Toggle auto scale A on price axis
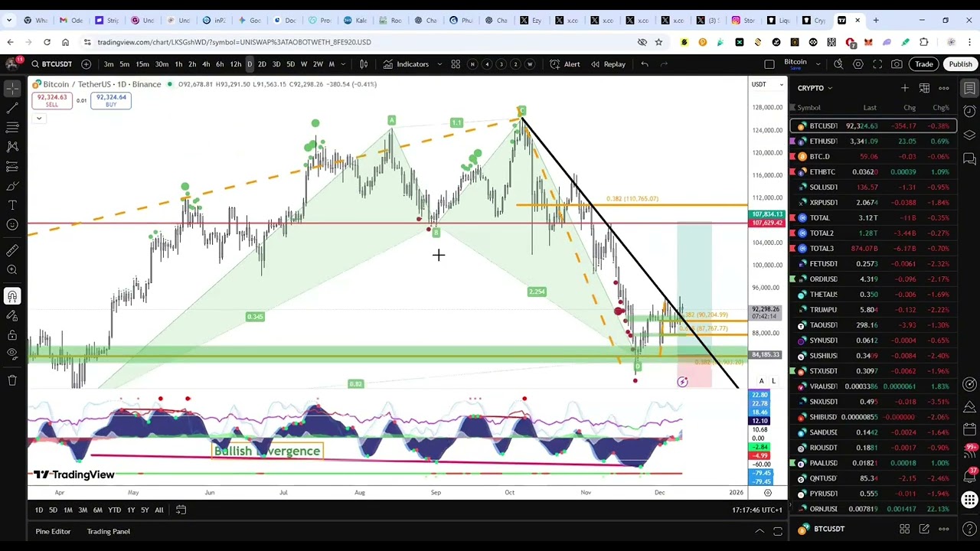This screenshot has height=551, width=980. pyautogui.click(x=761, y=381)
